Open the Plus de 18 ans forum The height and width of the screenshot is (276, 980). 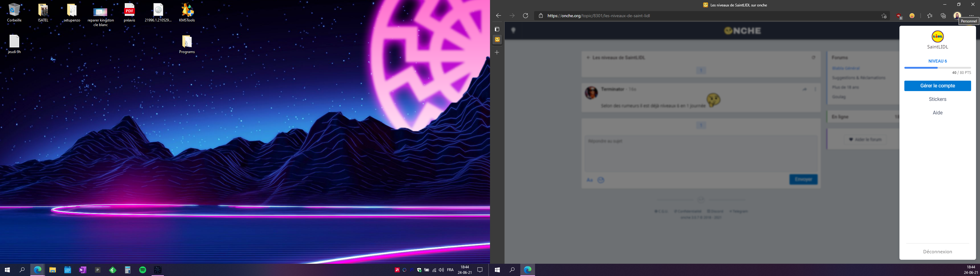pyautogui.click(x=845, y=87)
